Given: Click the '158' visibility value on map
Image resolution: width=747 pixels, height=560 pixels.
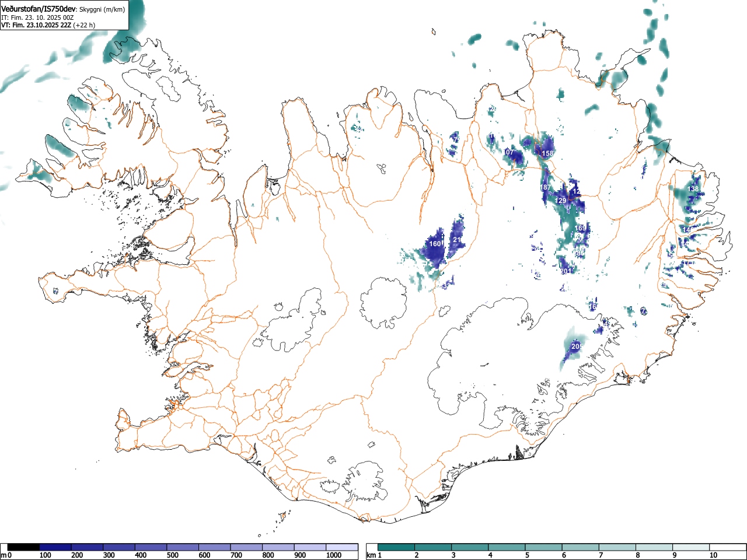Looking at the screenshot, I should coord(547,153).
